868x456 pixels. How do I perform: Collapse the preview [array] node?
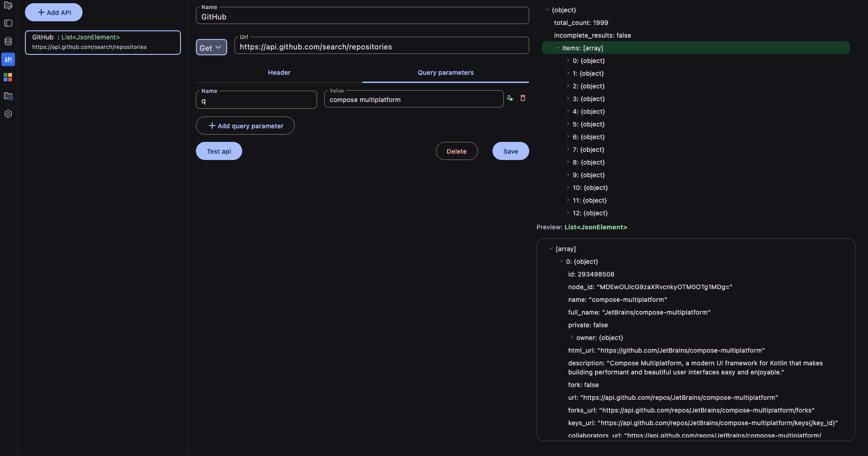[551, 249]
